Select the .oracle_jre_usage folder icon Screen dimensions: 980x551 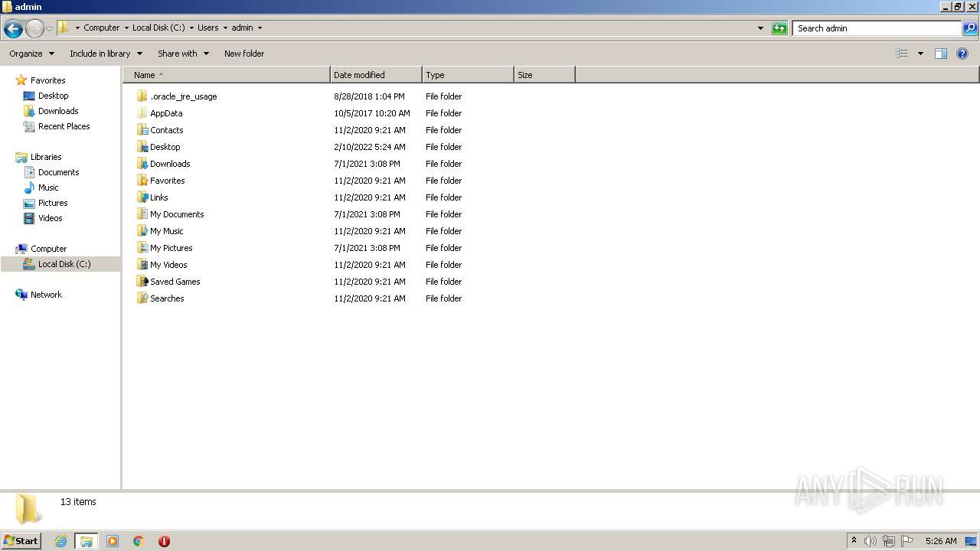[x=142, y=96]
